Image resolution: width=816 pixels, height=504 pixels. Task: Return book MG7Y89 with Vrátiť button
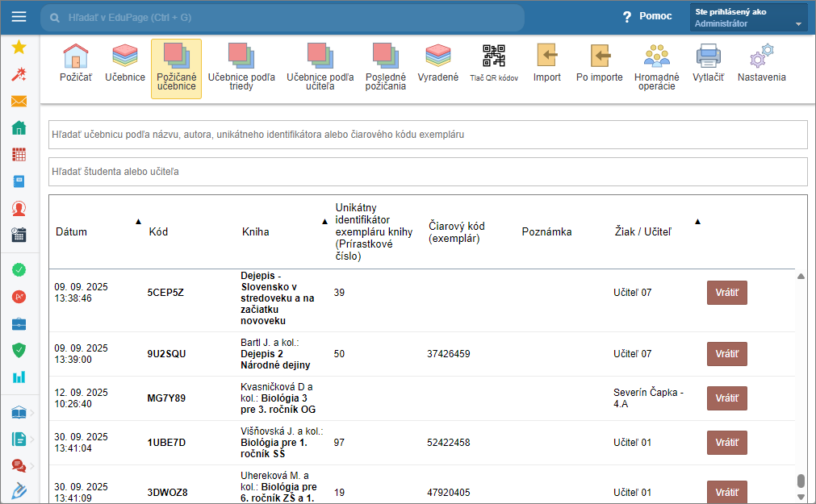[726, 398]
